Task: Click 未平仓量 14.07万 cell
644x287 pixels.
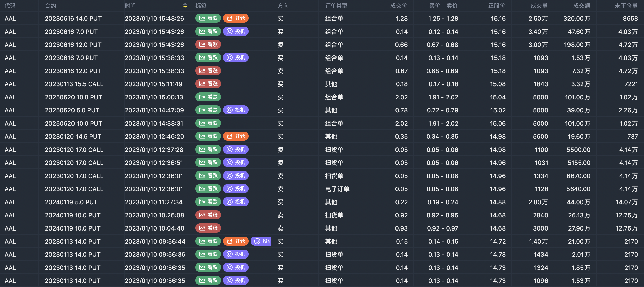Action: (627, 202)
